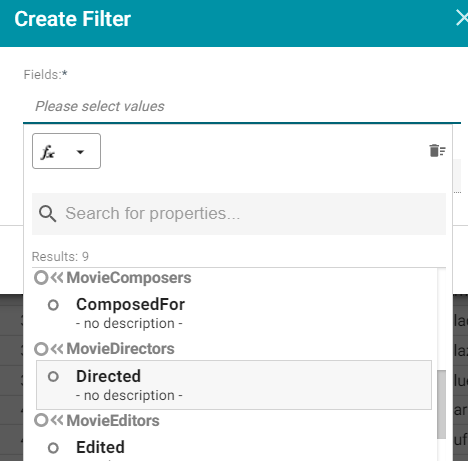Close the Create Filter dialog
Screen dimensions: 468x461
click(462, 18)
